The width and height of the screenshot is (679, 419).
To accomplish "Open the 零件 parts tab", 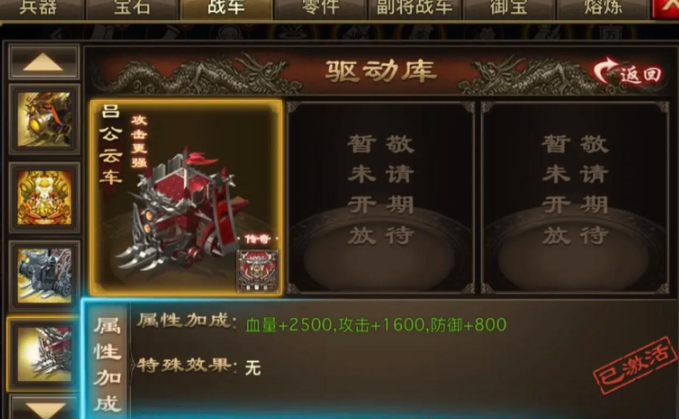I will point(320,9).
